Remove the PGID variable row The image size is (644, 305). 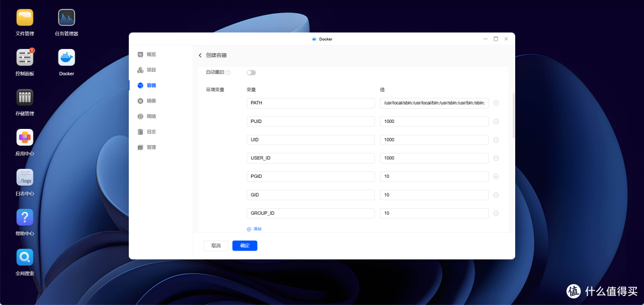pos(496,176)
